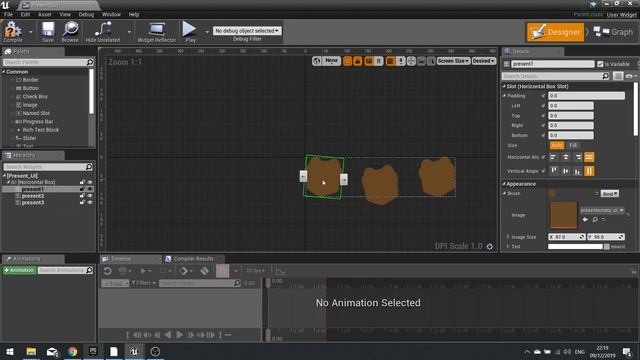This screenshot has width=640, height=360.
Task: Click timeline play forward button
Action: point(180,335)
